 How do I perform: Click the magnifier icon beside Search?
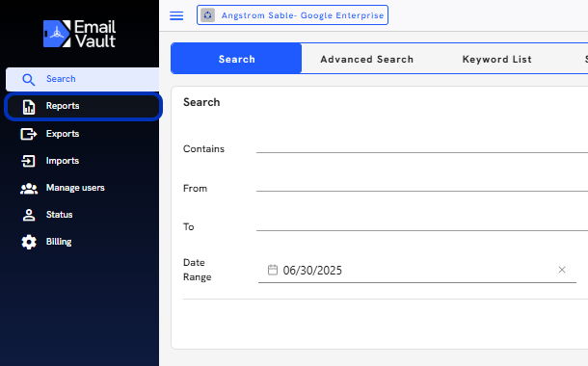pos(29,79)
